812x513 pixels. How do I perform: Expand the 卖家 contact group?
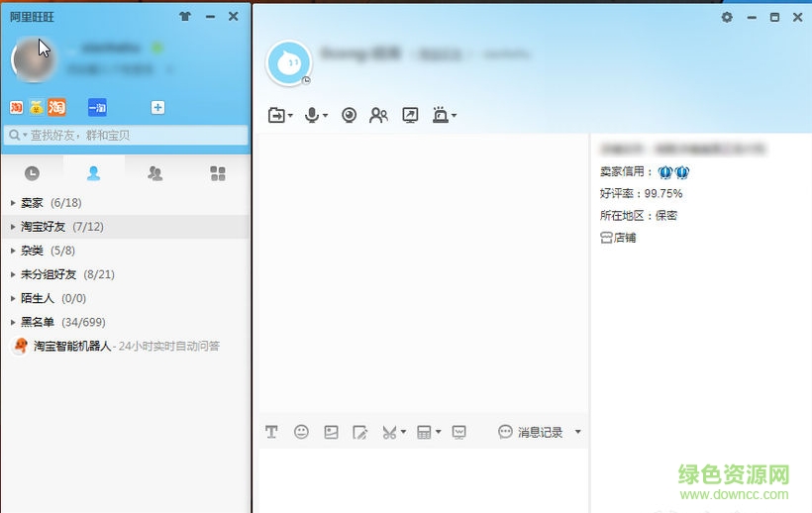32,203
